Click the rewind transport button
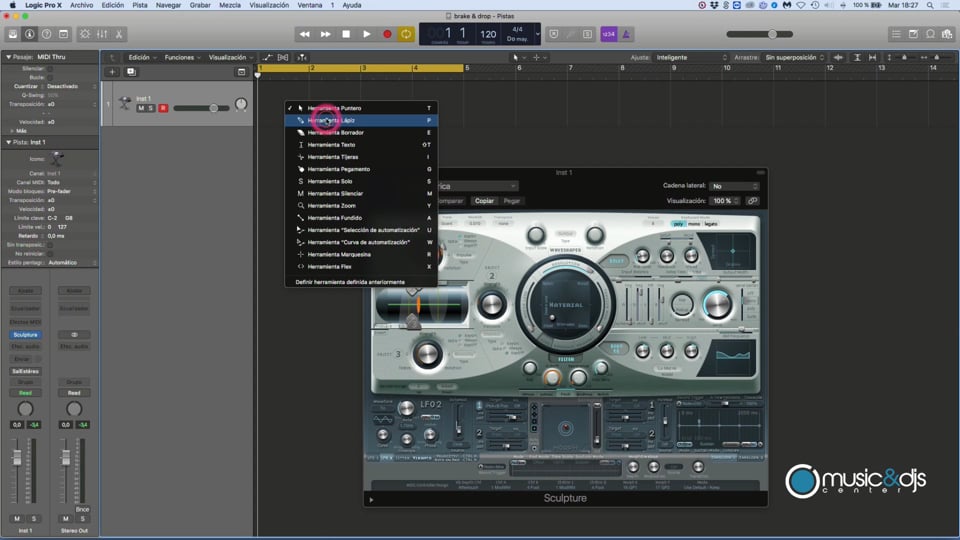 (x=304, y=34)
